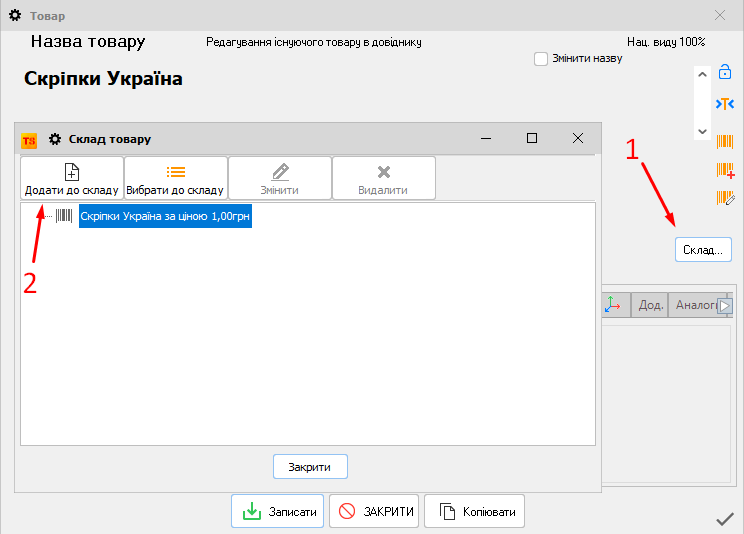Click the plain orange barcode icon
Screen dimensions: 744x534
coord(725,141)
